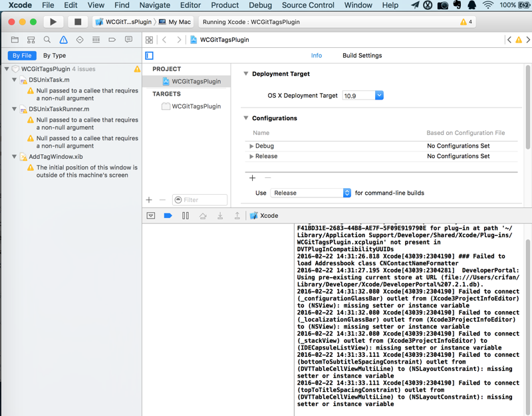Go forward in editor history
This screenshot has height=416, width=532.
(x=179, y=40)
